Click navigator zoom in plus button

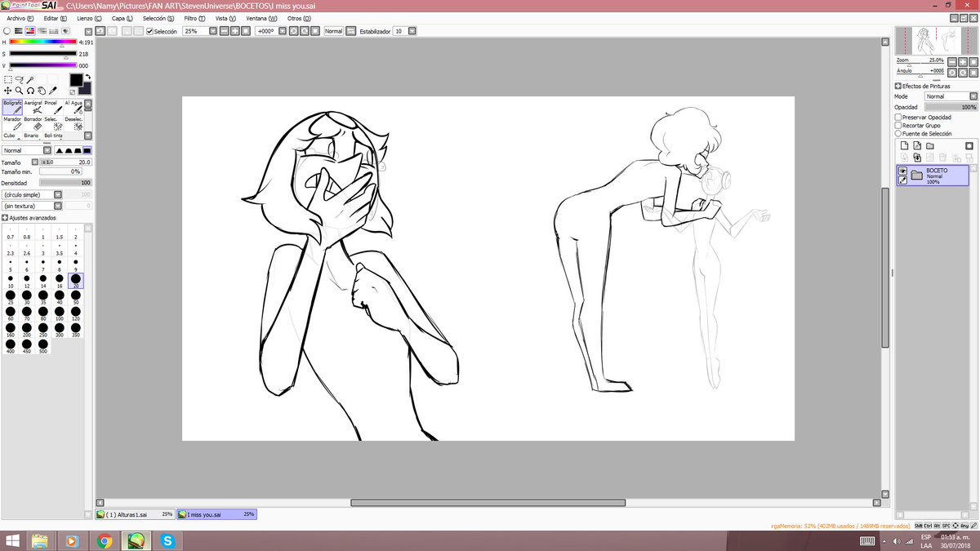click(x=962, y=62)
